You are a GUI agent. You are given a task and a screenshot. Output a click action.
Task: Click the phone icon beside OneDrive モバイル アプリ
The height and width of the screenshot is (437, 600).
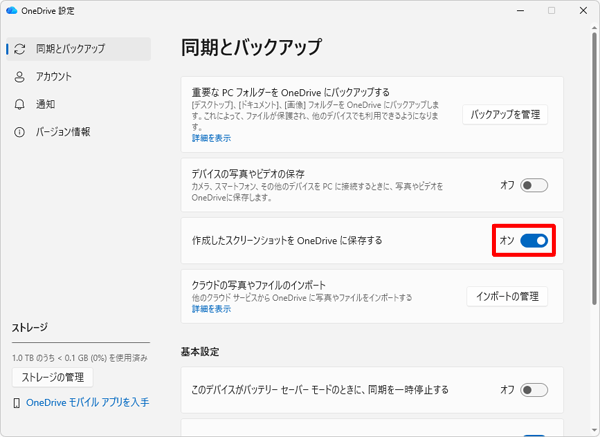[16, 403]
